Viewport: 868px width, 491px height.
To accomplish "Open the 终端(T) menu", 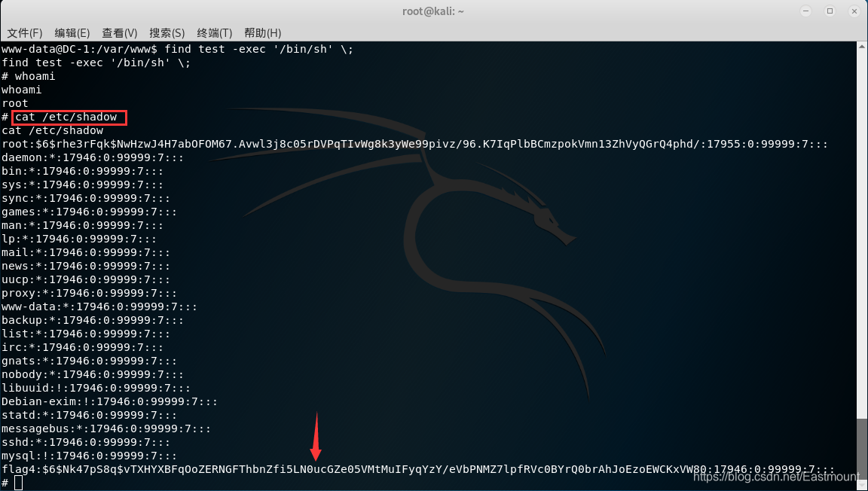I will pyautogui.click(x=215, y=33).
